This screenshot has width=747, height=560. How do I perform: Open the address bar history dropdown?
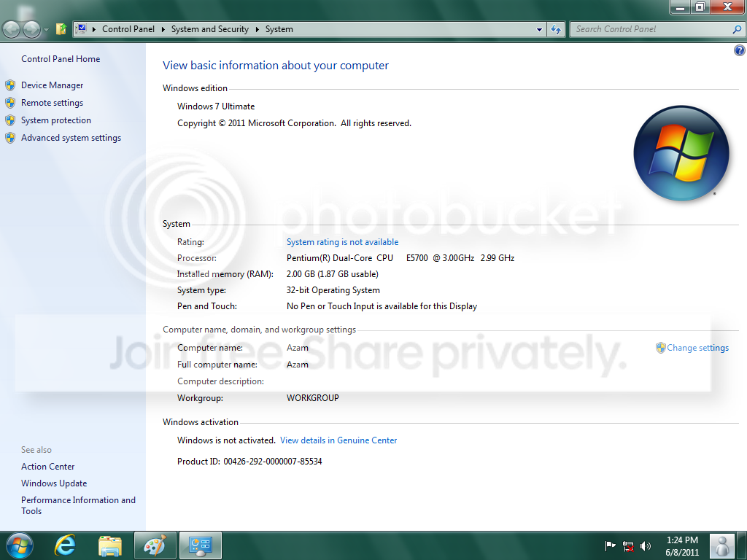point(539,29)
